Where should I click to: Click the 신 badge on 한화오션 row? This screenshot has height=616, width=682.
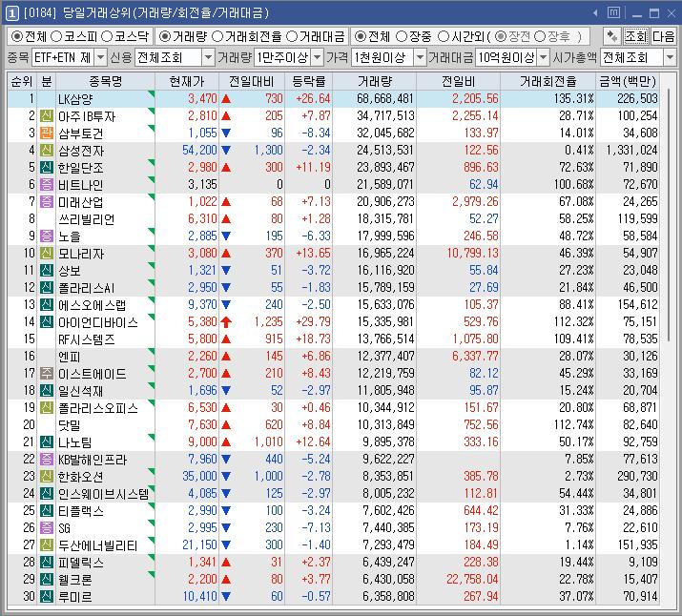47,476
